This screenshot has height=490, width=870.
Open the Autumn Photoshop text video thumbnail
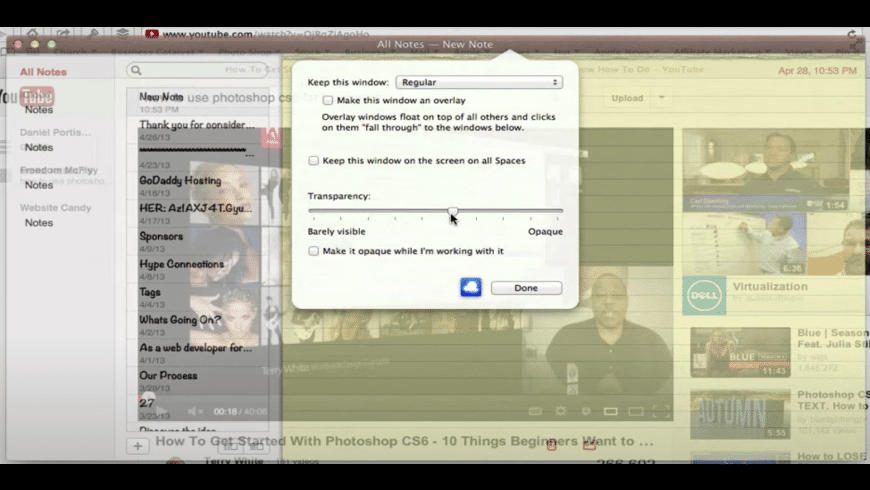click(x=740, y=415)
